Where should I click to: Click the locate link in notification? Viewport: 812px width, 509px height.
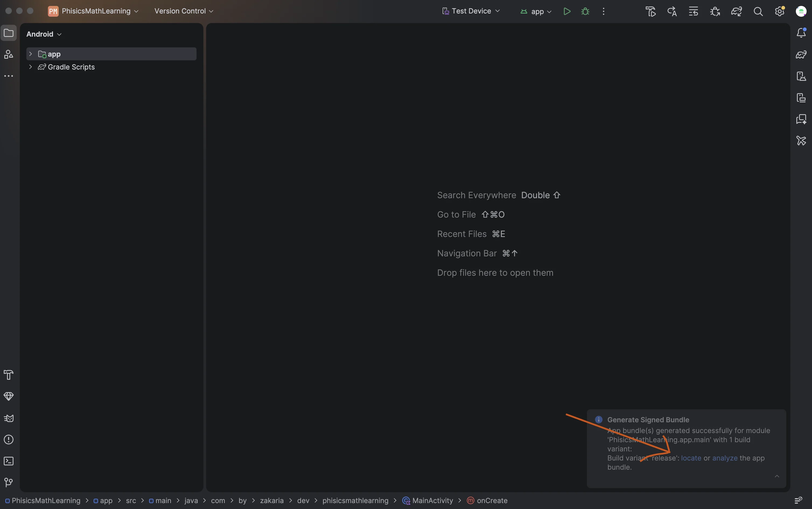(691, 458)
